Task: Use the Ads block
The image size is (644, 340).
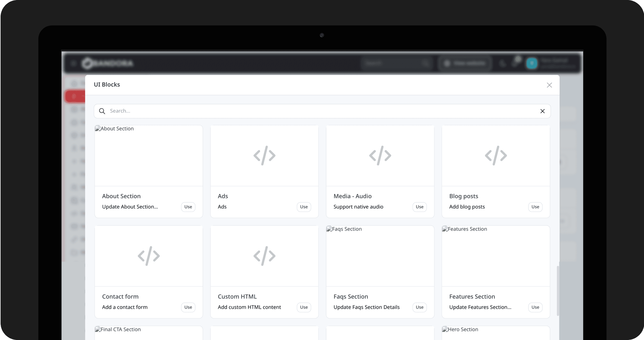Action: click(304, 207)
